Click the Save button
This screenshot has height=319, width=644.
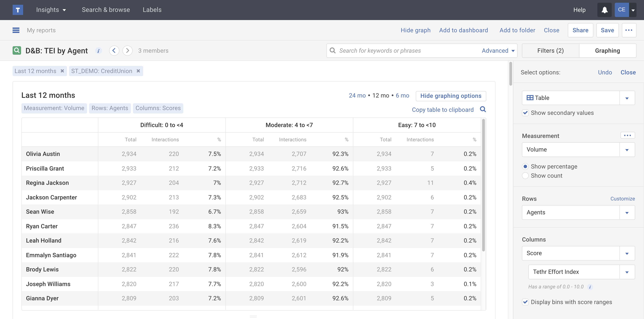(x=607, y=30)
